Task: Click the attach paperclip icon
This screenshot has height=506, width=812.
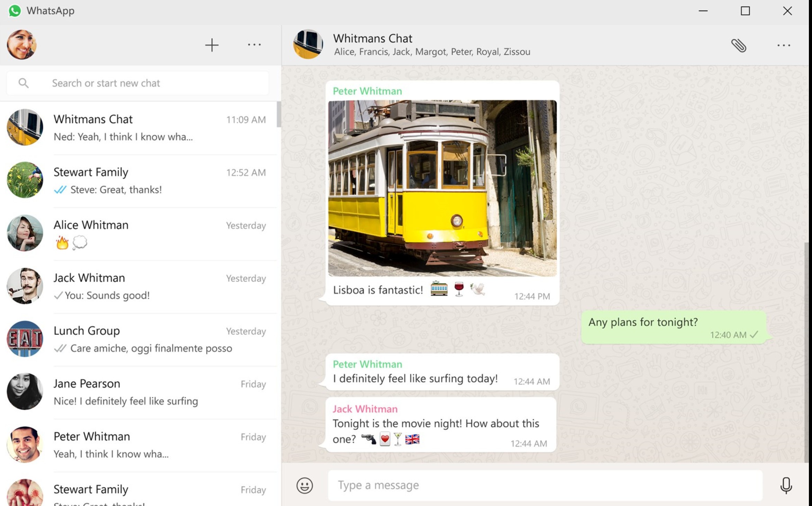Action: click(x=738, y=45)
